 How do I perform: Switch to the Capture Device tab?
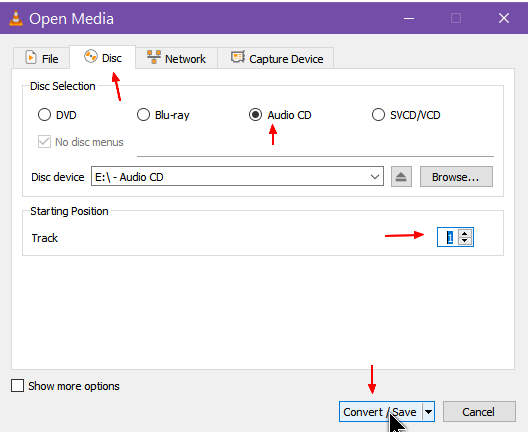pos(276,58)
